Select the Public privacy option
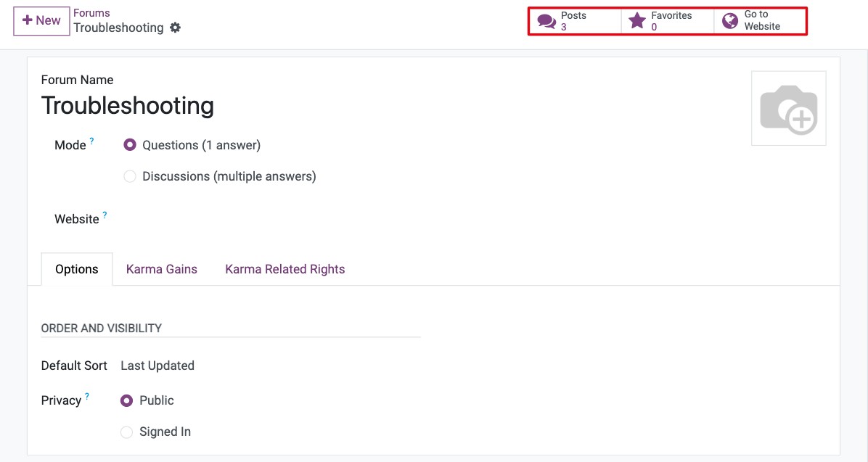868x462 pixels. tap(127, 400)
